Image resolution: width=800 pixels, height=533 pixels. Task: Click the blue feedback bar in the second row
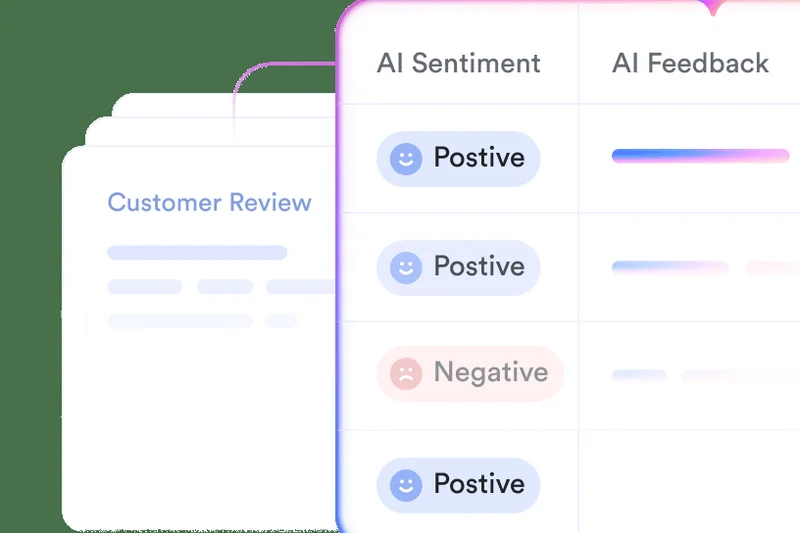click(670, 267)
